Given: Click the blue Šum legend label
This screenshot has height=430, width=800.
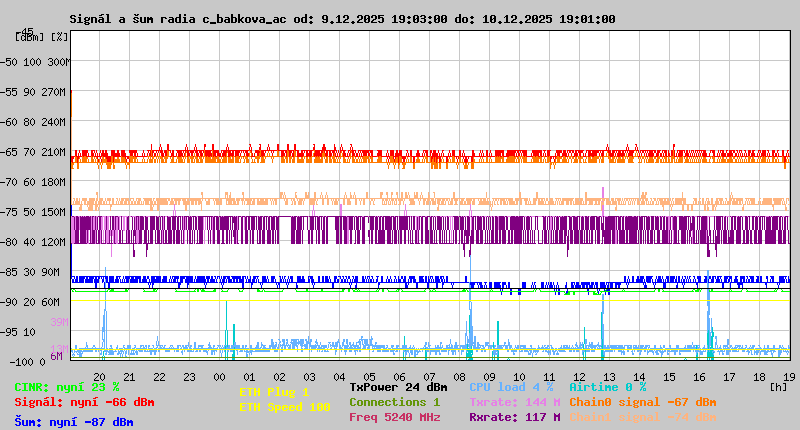Looking at the screenshot, I should tap(73, 422).
